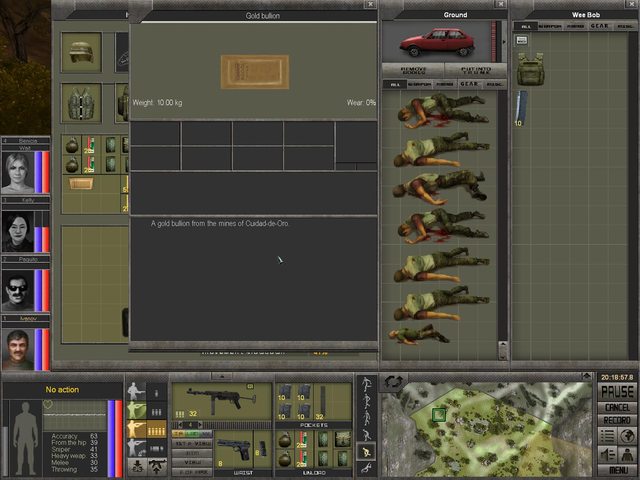Select the Misc tab in Ground panel
640x480 pixels.
tap(495, 84)
